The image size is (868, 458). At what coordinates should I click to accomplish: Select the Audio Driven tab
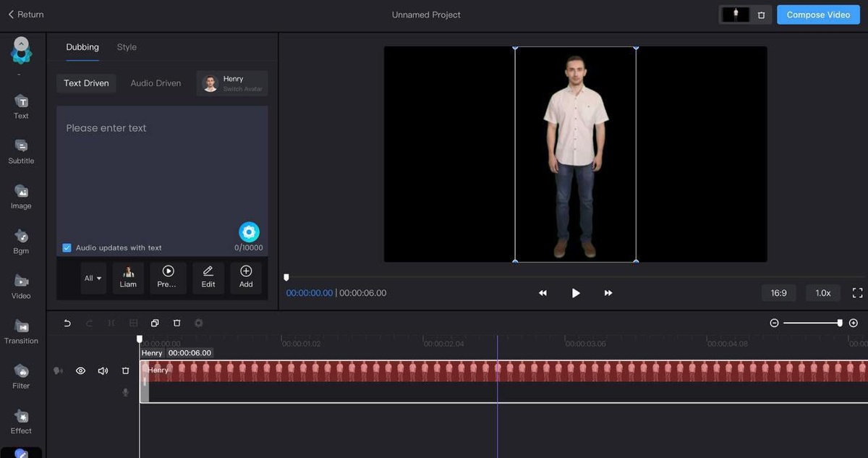(156, 83)
